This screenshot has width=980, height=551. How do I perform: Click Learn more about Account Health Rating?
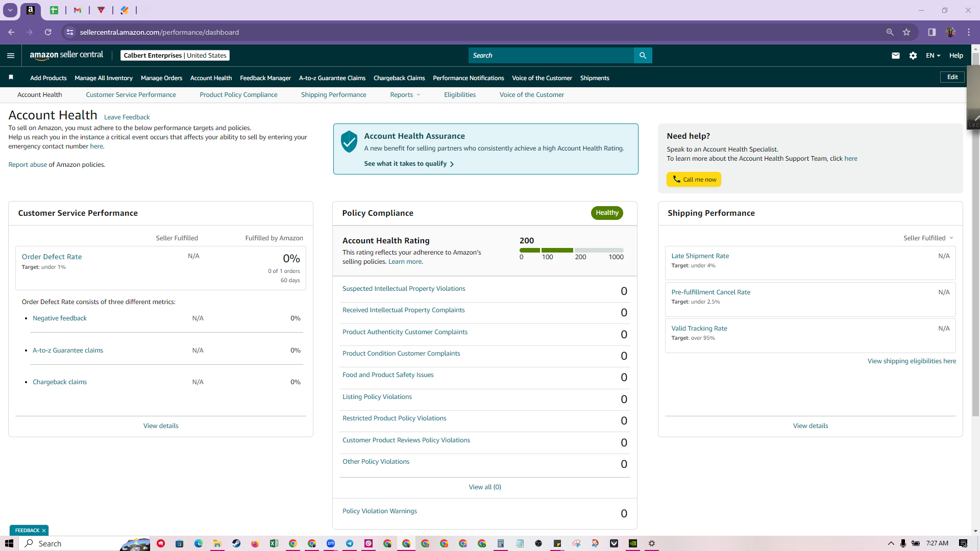tap(405, 262)
